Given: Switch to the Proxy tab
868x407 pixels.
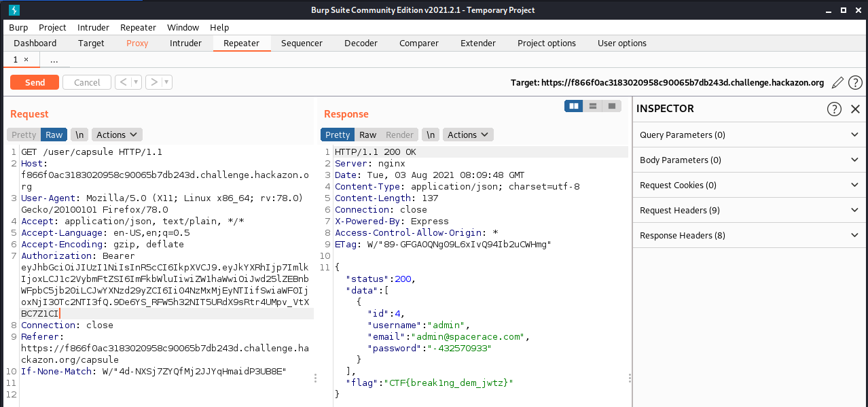Looking at the screenshot, I should 137,43.
